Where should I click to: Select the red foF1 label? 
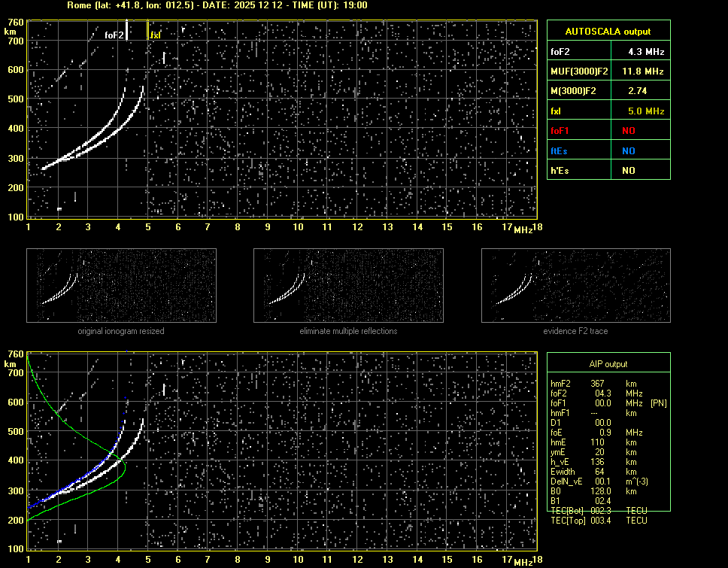[560, 131]
